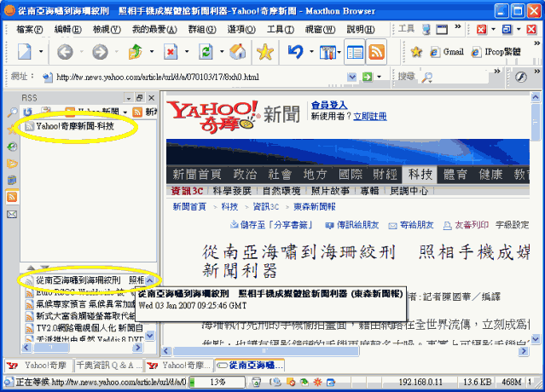Screen dimensions: 545x392
Task: Open RSS item 氣候專家預言 氣候異常
Action: click(x=81, y=304)
